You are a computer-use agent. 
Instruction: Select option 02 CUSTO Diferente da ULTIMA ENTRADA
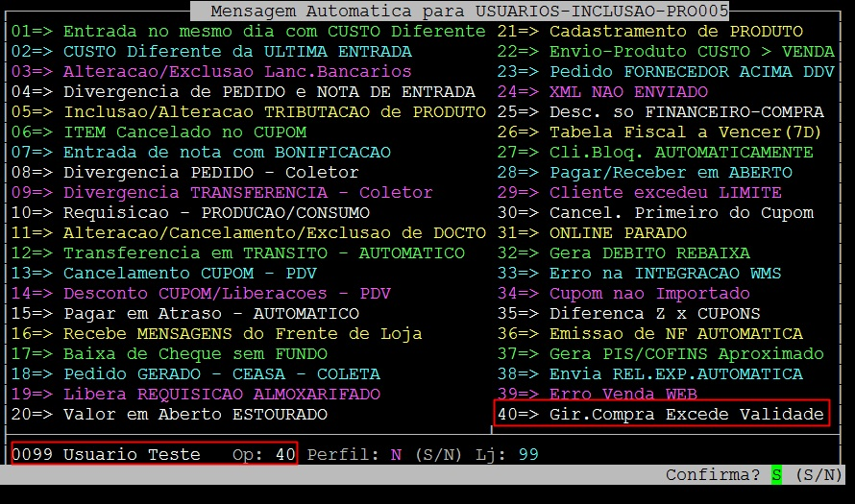(x=211, y=52)
